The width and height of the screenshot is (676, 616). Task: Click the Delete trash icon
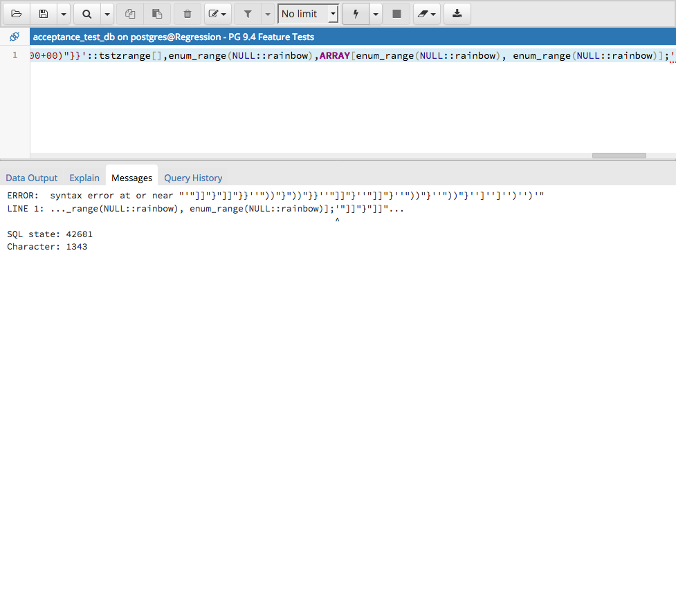tap(188, 14)
